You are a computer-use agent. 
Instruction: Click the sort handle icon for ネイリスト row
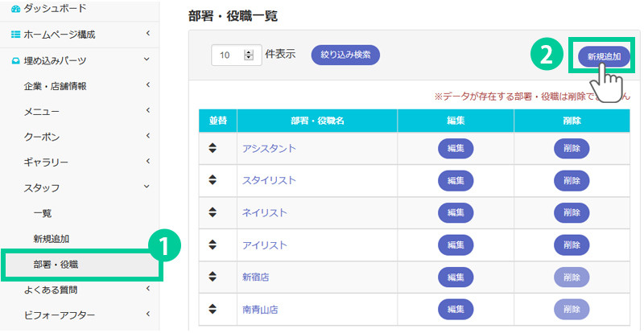tap(213, 212)
